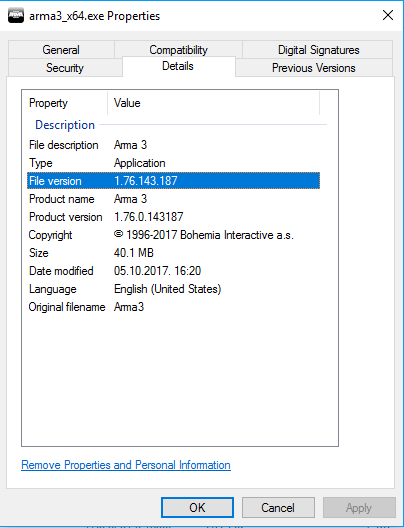Viewport: 404px width, 528px height.
Task: Click the value 05.10.2017. 16:20
Action: (157, 271)
